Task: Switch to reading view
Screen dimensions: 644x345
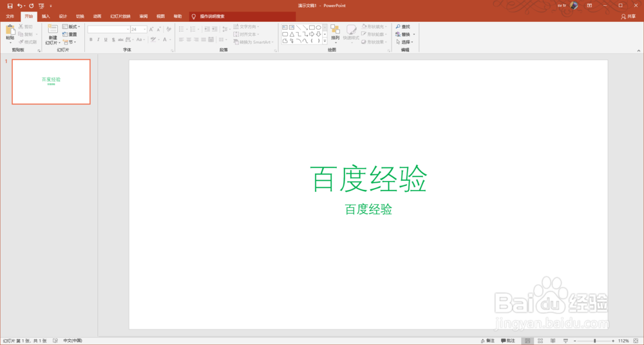Action: pyautogui.click(x=553, y=341)
